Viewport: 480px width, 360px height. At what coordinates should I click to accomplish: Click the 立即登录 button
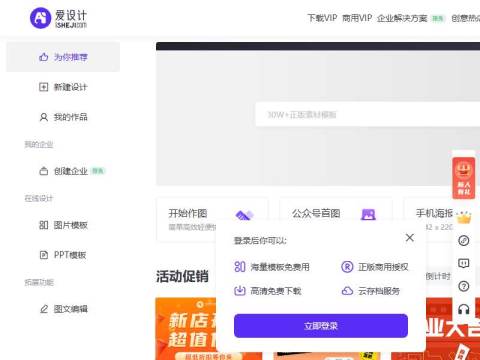(321, 326)
